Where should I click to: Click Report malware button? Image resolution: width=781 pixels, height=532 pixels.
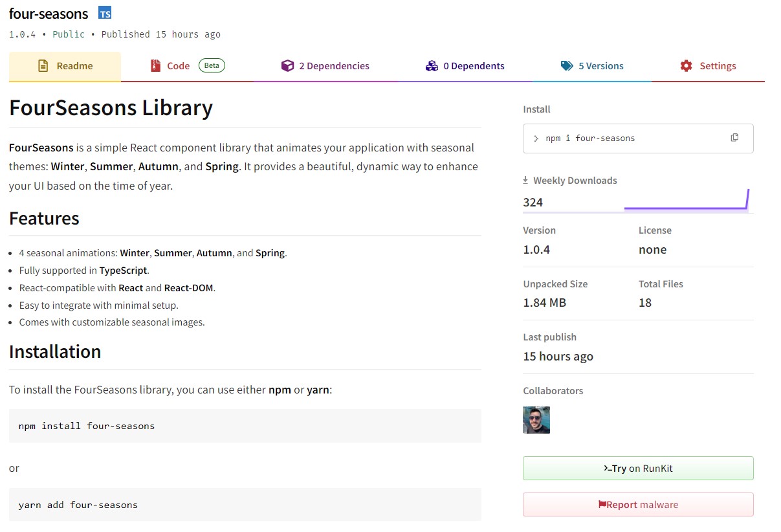point(638,505)
